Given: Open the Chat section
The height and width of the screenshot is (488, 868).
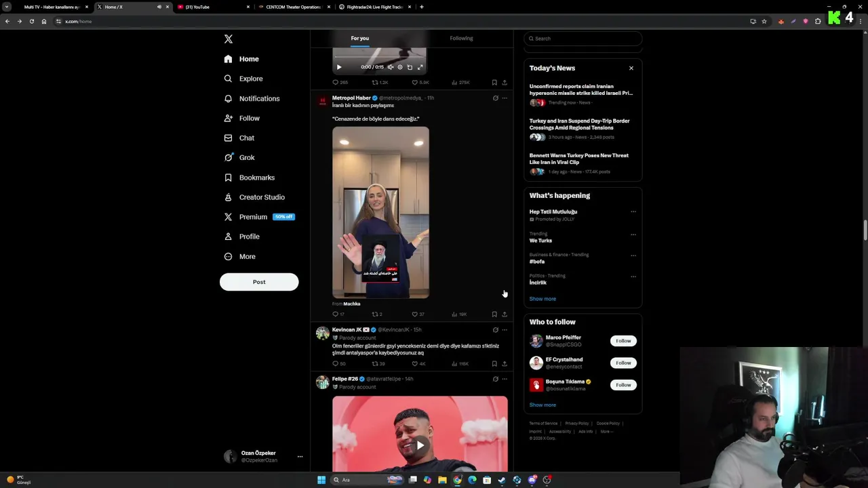Looking at the screenshot, I should [x=239, y=138].
